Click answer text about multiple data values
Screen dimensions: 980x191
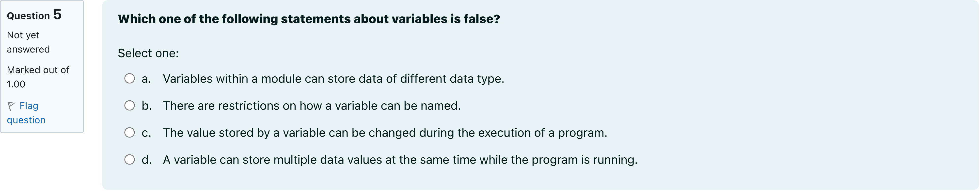coord(400,160)
